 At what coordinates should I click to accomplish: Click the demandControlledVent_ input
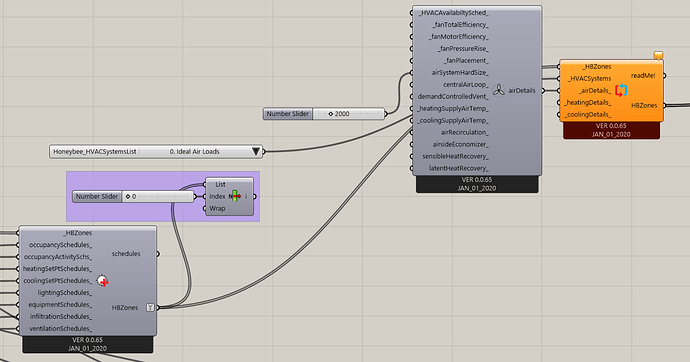453,96
